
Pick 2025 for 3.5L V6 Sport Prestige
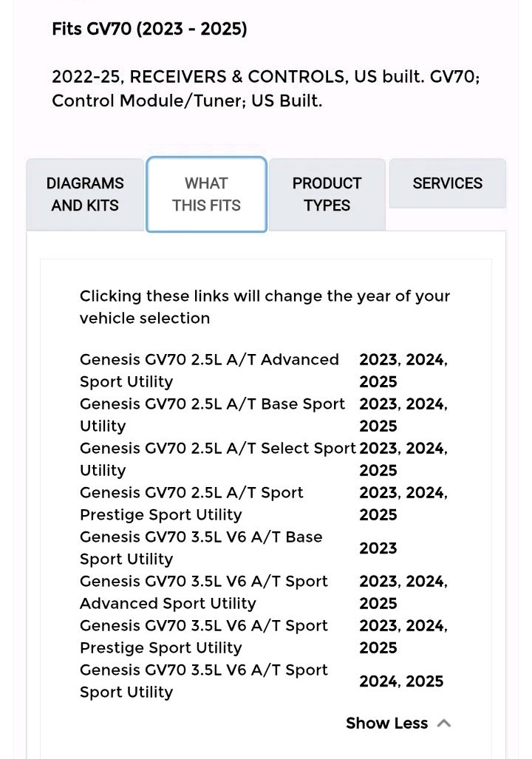coord(378,648)
